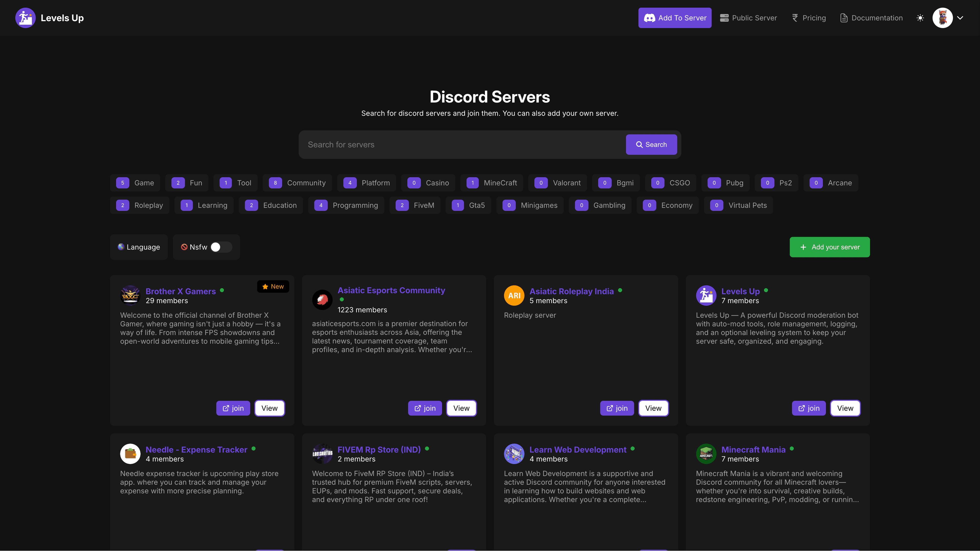Select the Arcane tag
The height and width of the screenshot is (551, 980).
[830, 183]
